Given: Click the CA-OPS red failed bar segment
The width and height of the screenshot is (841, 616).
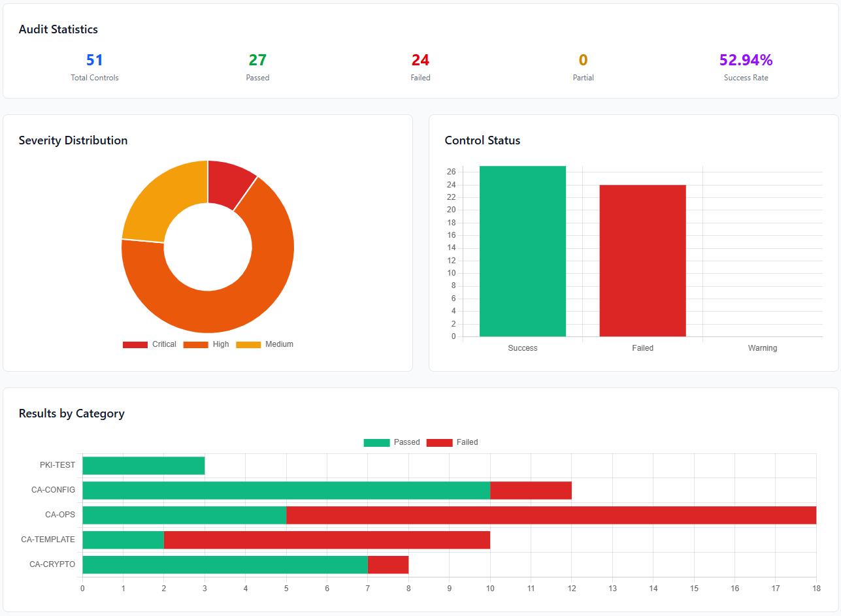Looking at the screenshot, I should click(551, 515).
